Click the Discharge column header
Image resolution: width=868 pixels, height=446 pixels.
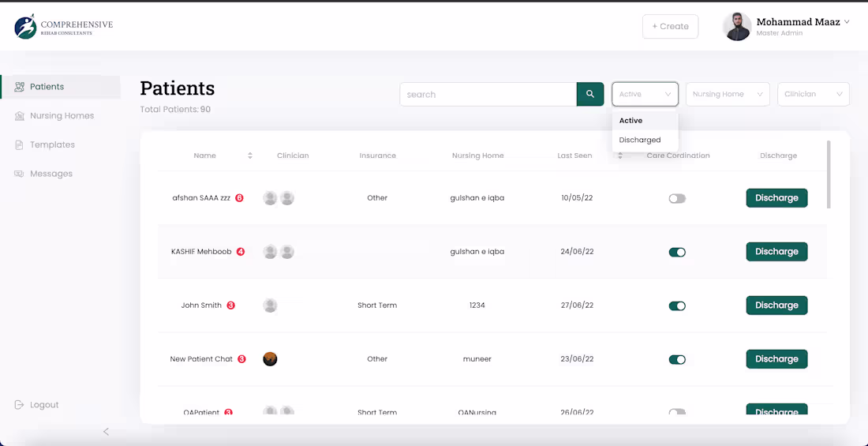pos(778,156)
